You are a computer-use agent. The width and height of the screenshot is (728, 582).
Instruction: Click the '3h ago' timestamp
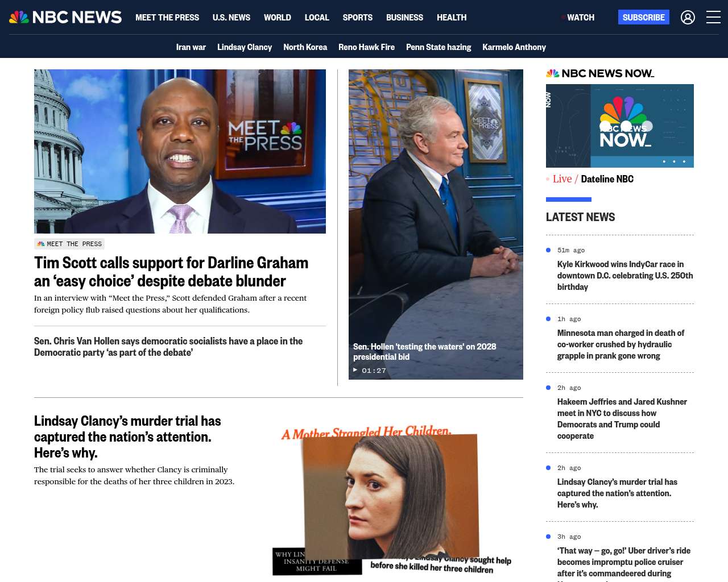point(569,537)
